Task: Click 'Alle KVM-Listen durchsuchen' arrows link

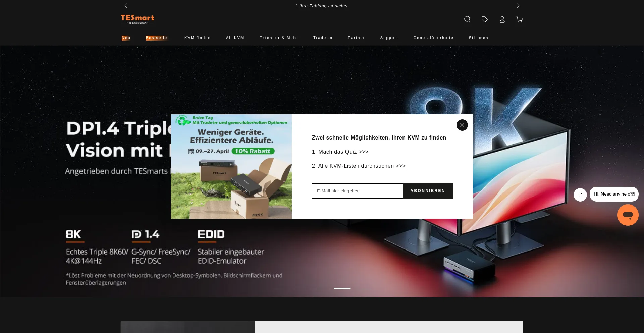Action: (401, 166)
